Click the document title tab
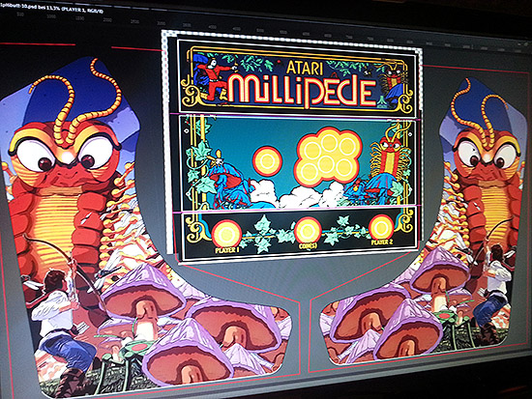This screenshot has width=532, height=399. (51, 9)
